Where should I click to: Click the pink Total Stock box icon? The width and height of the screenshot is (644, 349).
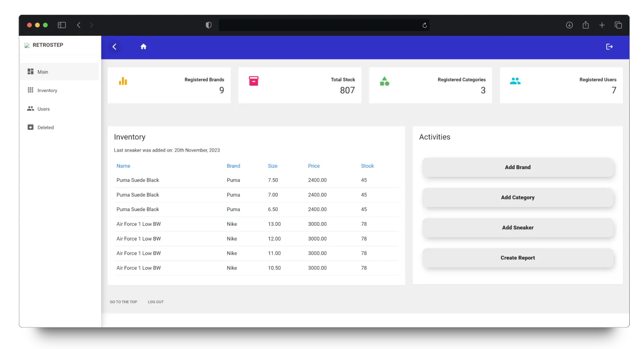[x=253, y=81]
